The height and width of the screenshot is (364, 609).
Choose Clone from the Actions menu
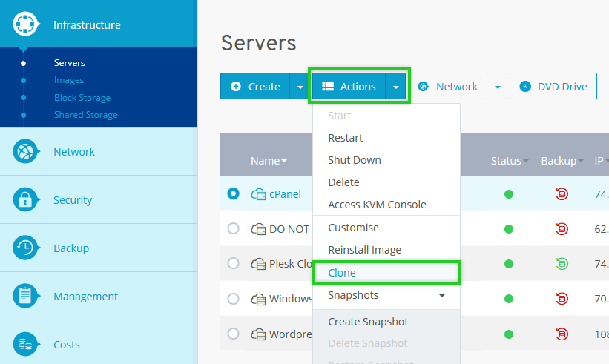coord(342,273)
